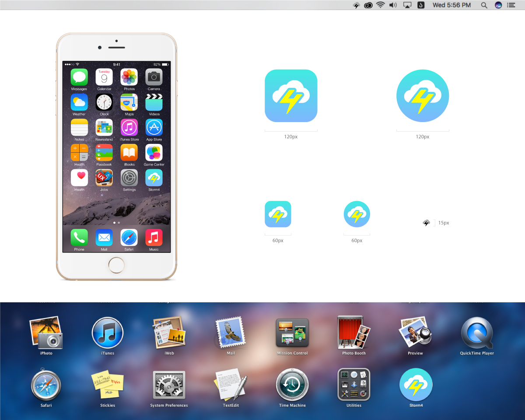Launch Time Machine from Launchpad
This screenshot has height=420, width=525.
tap(292, 385)
